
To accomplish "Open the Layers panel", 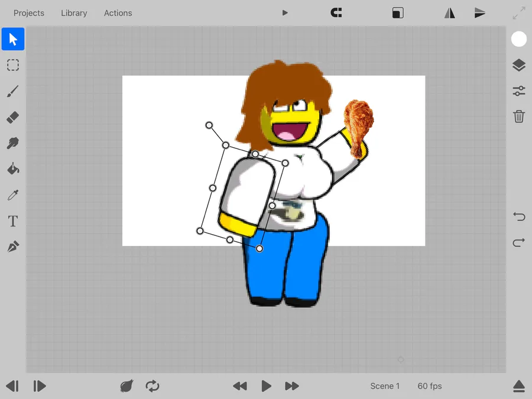I will (x=519, y=65).
